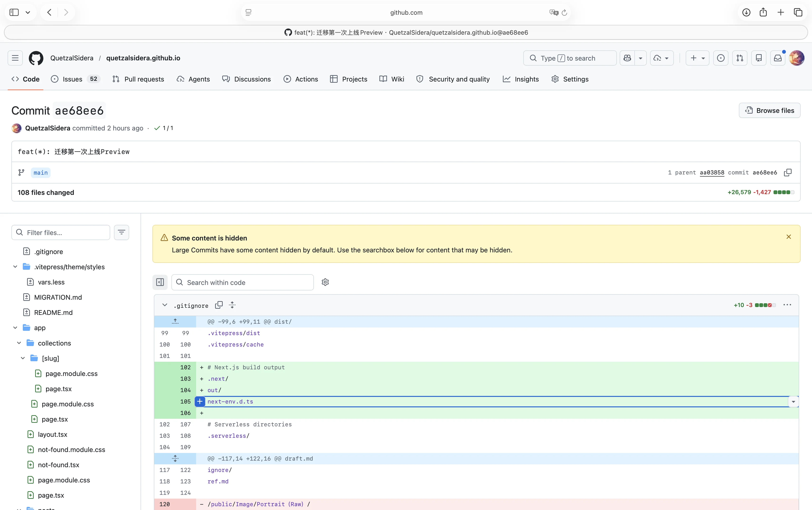Screen dimensions: 812x510
Task: Switch to the Code tab
Action: [26, 79]
